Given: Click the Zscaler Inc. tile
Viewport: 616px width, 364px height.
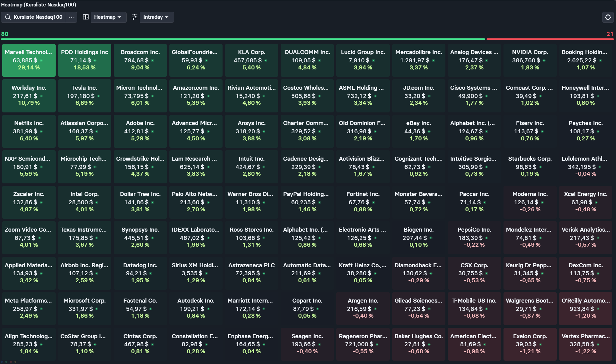Looking at the screenshot, I should [29, 202].
